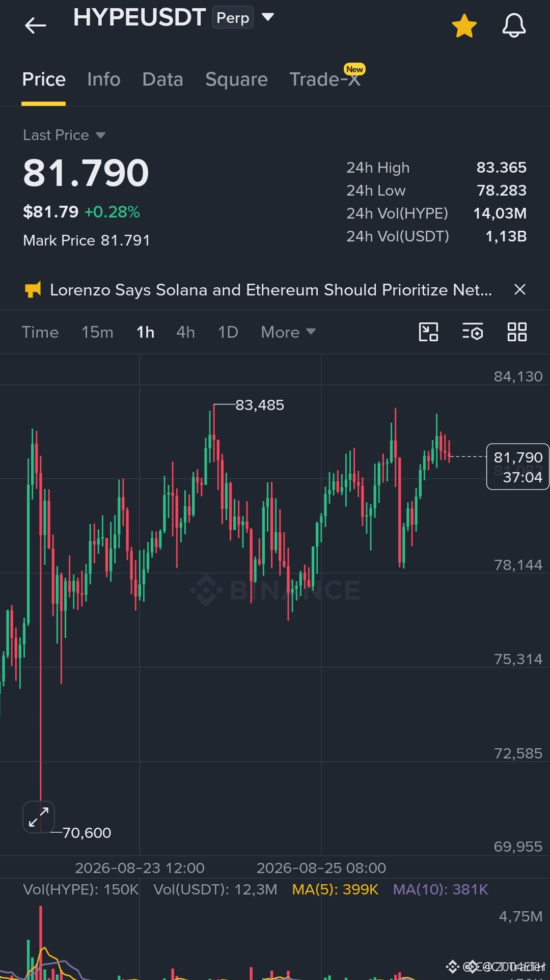550x980 pixels.
Task: Switch to the Info tab
Action: [104, 79]
